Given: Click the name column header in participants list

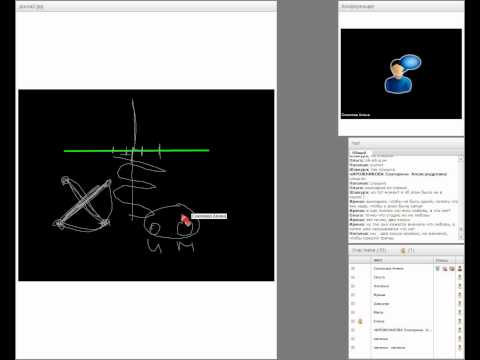Looking at the screenshot, I should click(402, 260).
